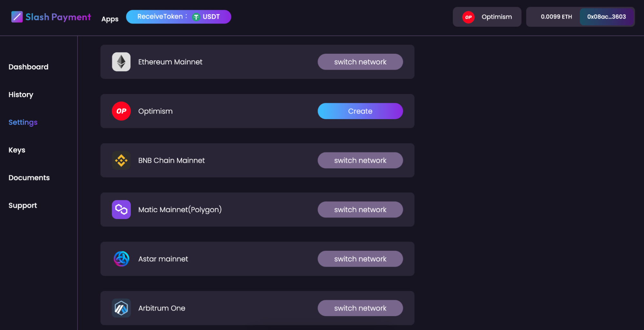Switch network to Ethereum Mainnet
This screenshot has height=330, width=644.
pos(360,62)
